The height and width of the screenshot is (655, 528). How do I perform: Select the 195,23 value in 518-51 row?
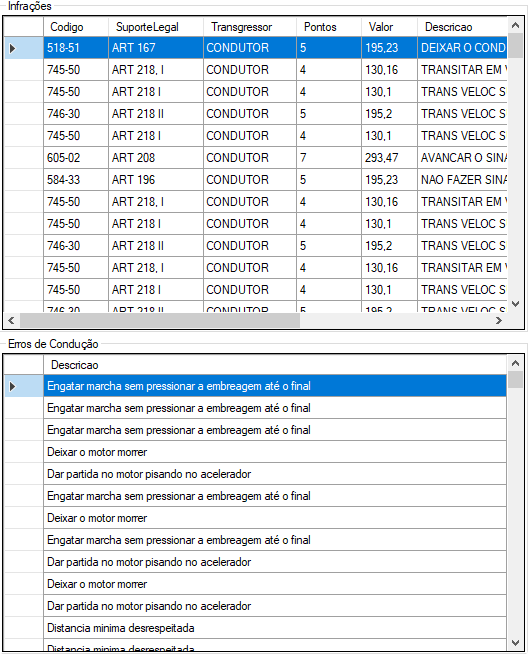(x=389, y=48)
